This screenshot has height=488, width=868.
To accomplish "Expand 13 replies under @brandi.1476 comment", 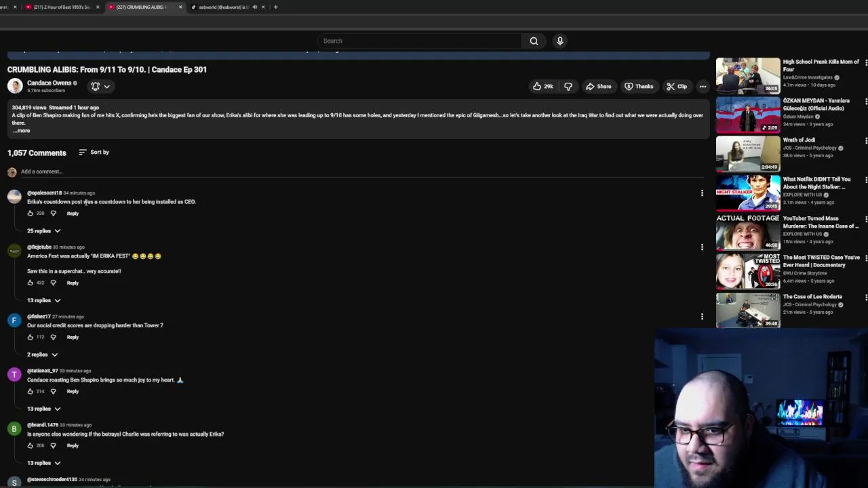I will click(x=43, y=463).
